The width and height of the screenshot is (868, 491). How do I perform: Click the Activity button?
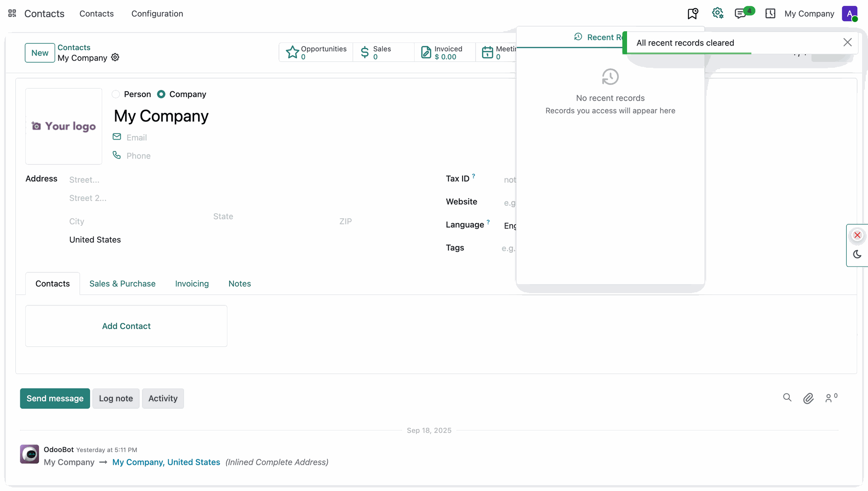point(163,398)
